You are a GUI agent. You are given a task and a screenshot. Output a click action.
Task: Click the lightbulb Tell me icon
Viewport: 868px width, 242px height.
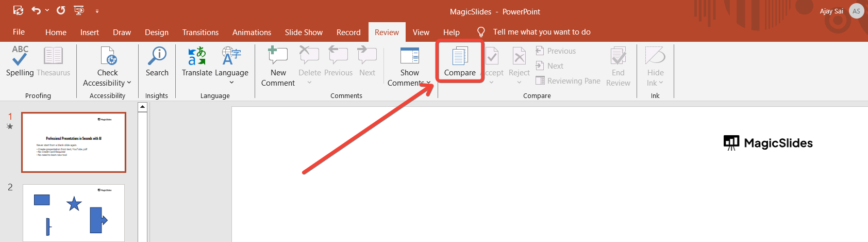481,32
